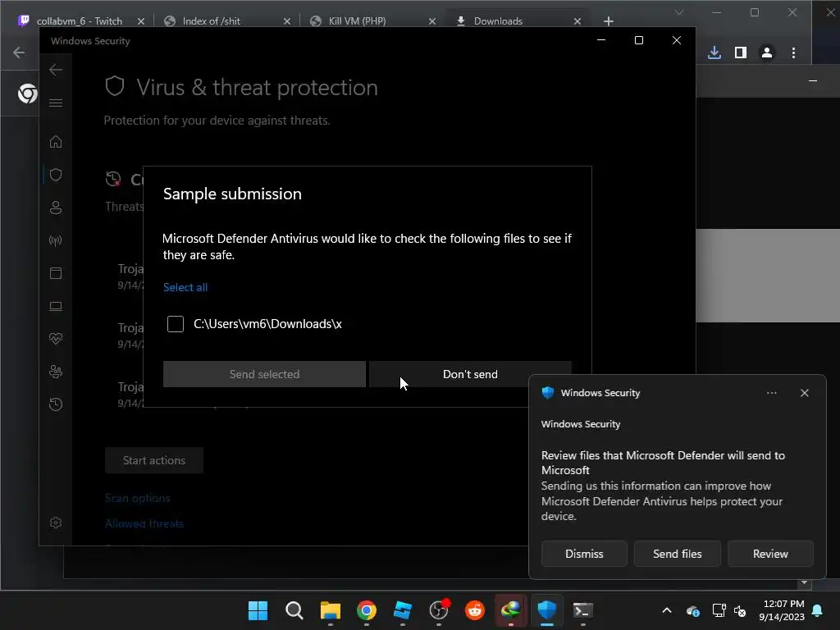Open muted volume tray icon

coord(741,610)
